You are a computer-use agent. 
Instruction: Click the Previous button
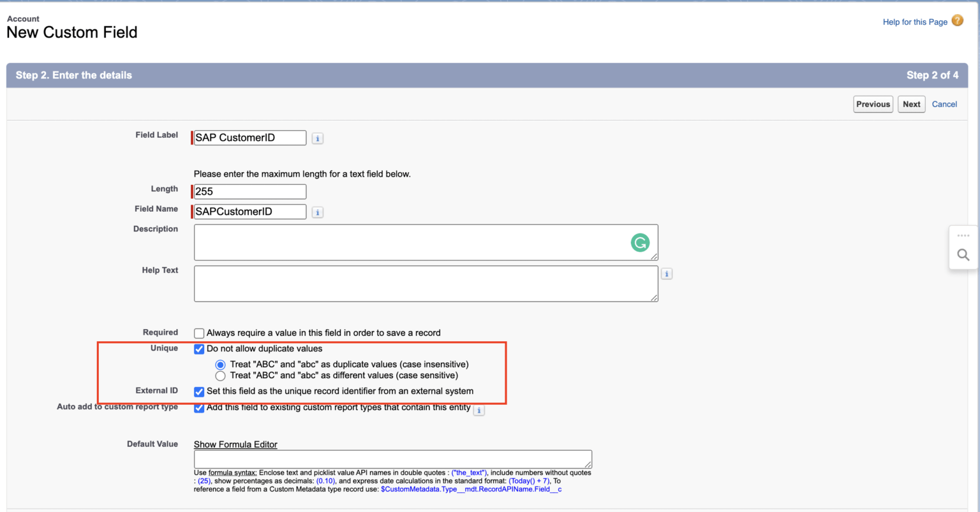873,104
